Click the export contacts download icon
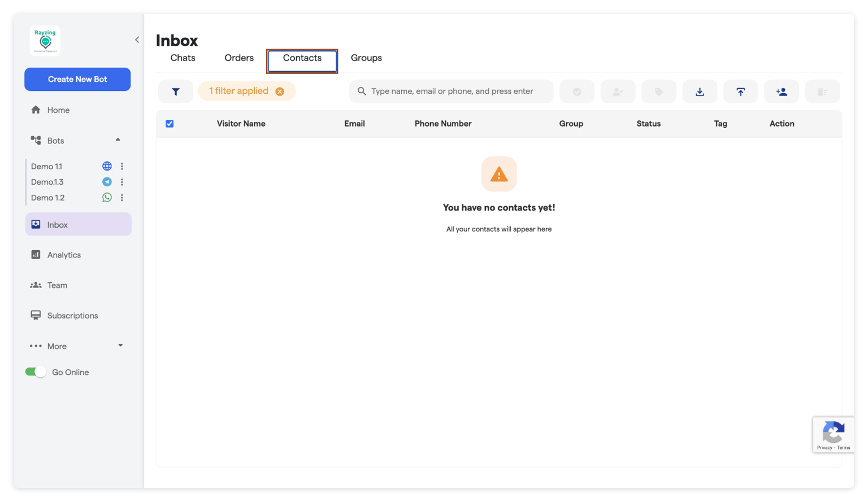The width and height of the screenshot is (868, 502). click(x=700, y=91)
